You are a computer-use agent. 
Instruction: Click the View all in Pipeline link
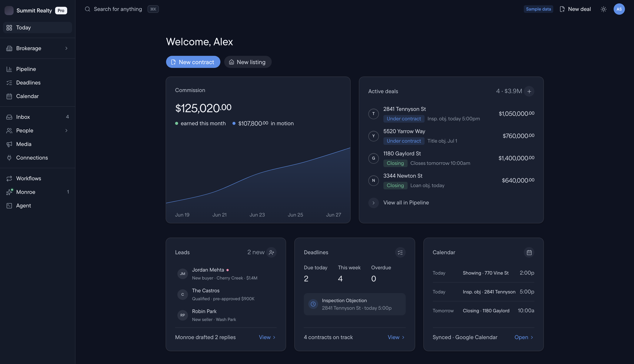click(406, 203)
